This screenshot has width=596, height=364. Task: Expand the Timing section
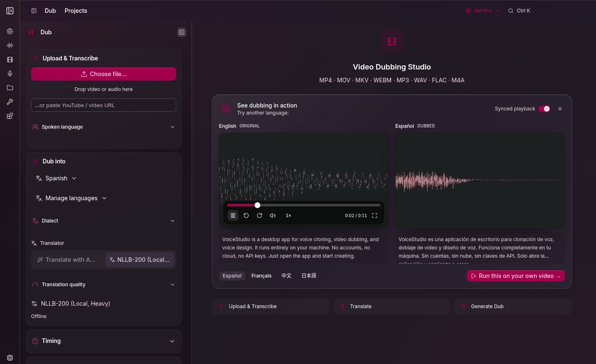[x=103, y=341]
